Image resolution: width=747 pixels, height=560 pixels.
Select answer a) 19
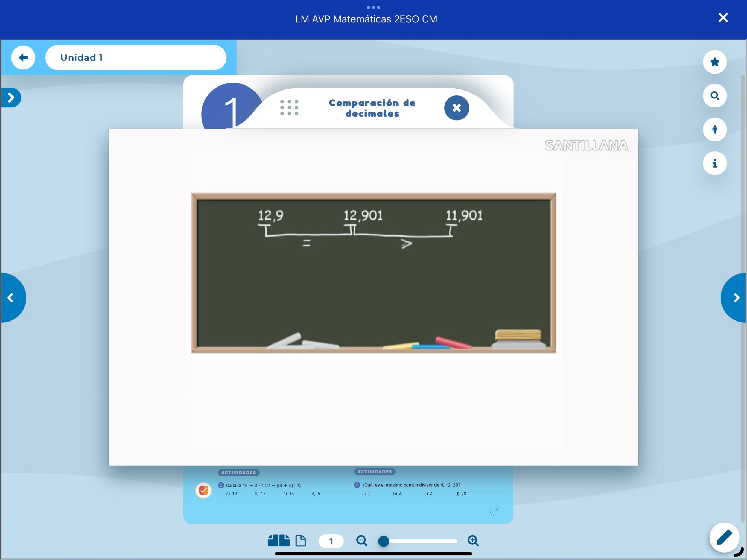[x=231, y=494]
